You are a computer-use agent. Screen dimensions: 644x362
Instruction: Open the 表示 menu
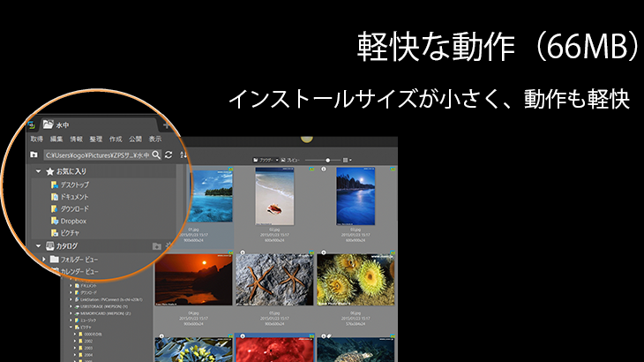[155, 139]
